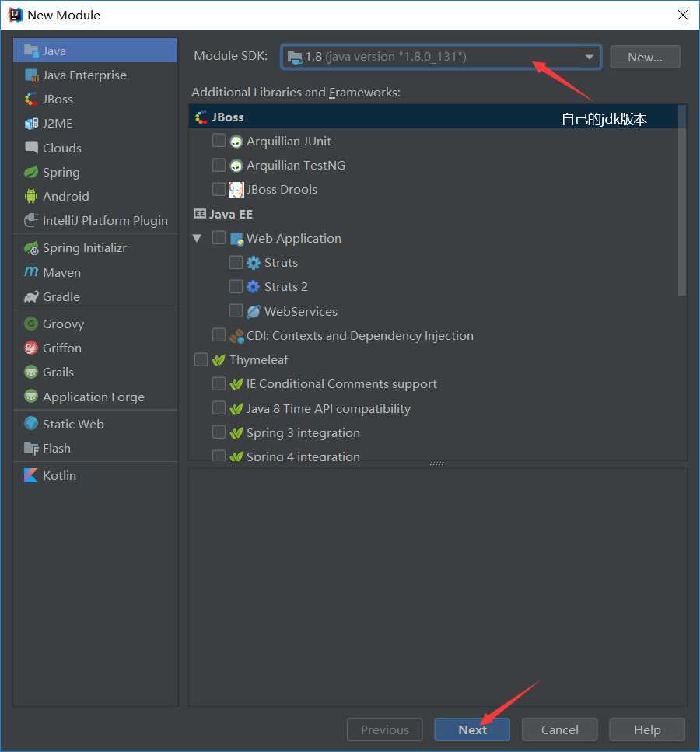The image size is (700, 752).
Task: Click the Java EE group header
Action: tap(223, 214)
